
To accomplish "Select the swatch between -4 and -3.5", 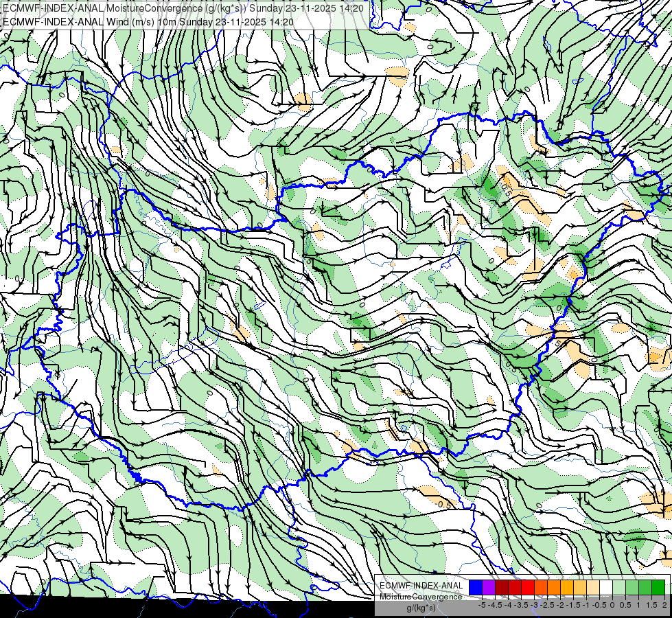I will coord(515,588).
